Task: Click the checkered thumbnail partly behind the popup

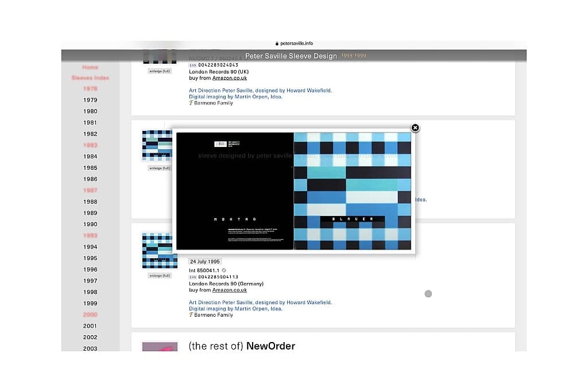Action: pos(157,146)
